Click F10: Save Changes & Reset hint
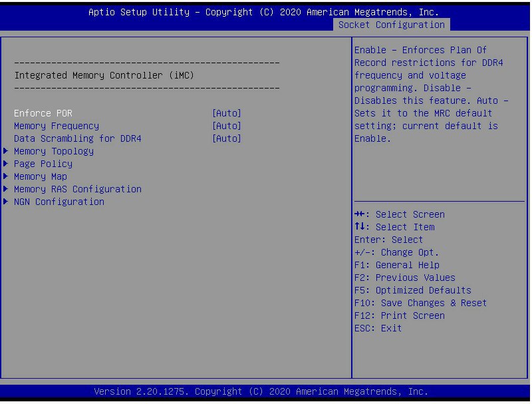Viewport: 532px width, 404px height. 421,303
